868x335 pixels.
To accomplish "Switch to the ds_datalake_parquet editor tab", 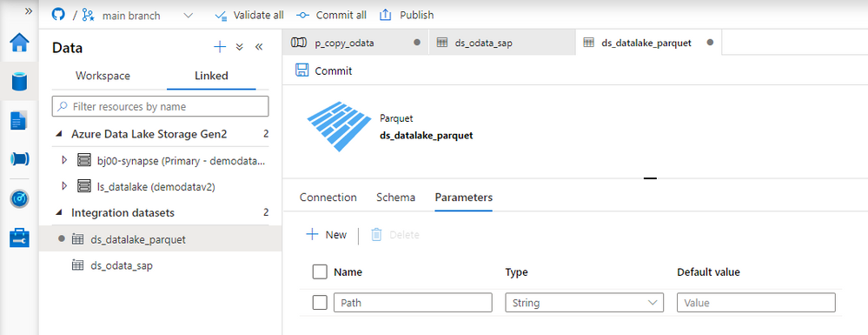I will [648, 43].
